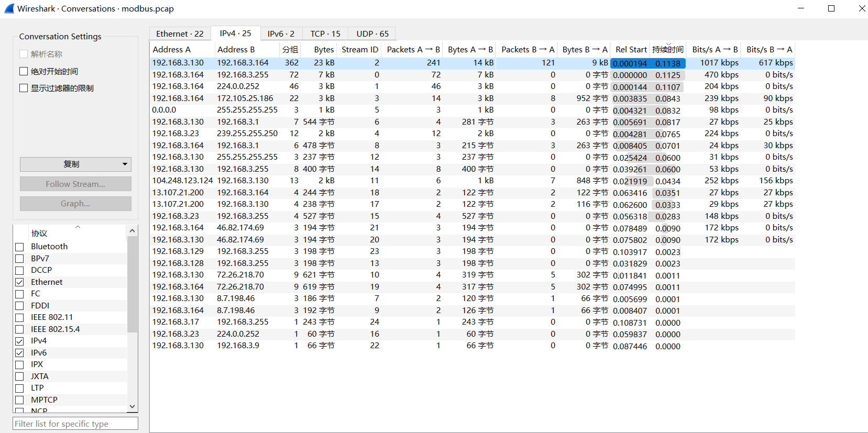Select row 13.107.21.200 to 192.168.3.130
Screen dimensions: 868x433
coord(473,204)
